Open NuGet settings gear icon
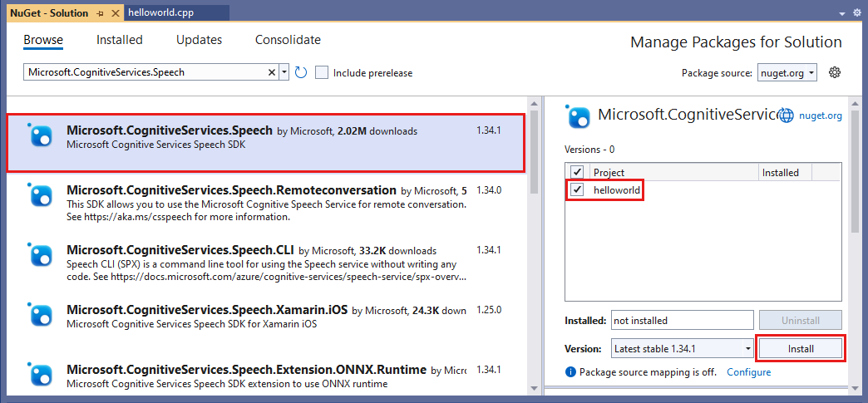 pyautogui.click(x=835, y=72)
